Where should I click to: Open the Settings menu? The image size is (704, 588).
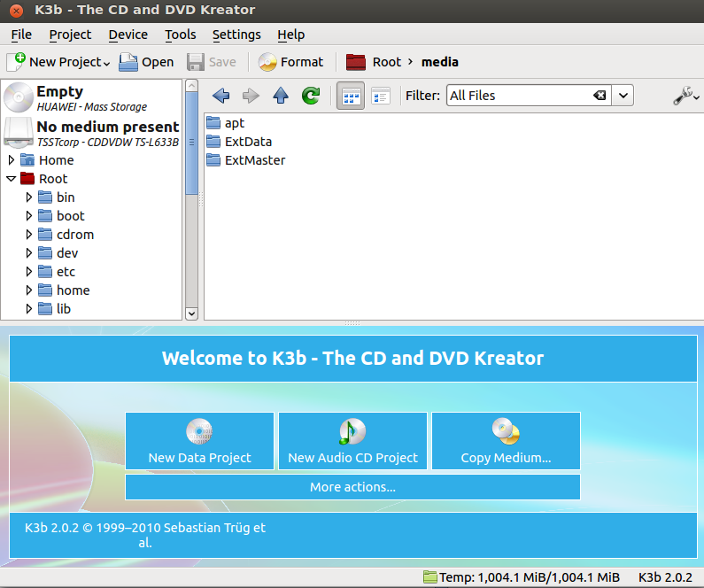click(236, 35)
